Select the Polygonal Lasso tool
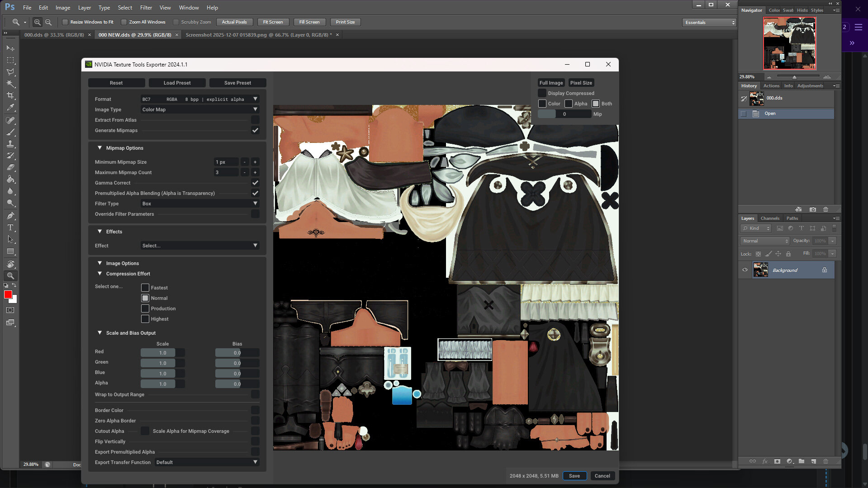This screenshot has height=488, width=868. pos(10,72)
